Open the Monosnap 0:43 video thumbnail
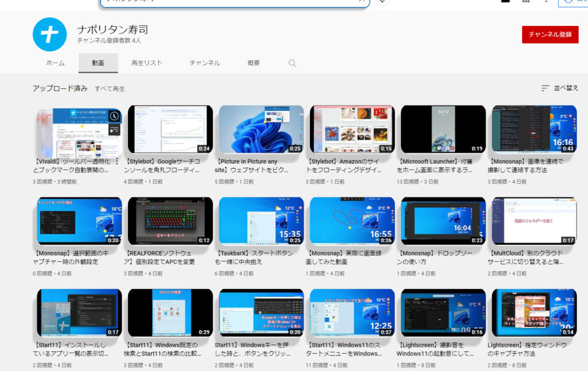 point(535,129)
